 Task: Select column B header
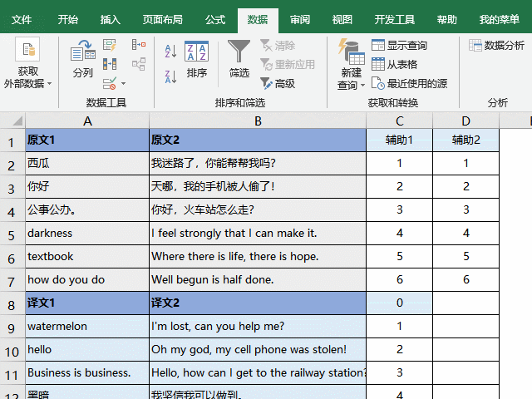[258, 121]
